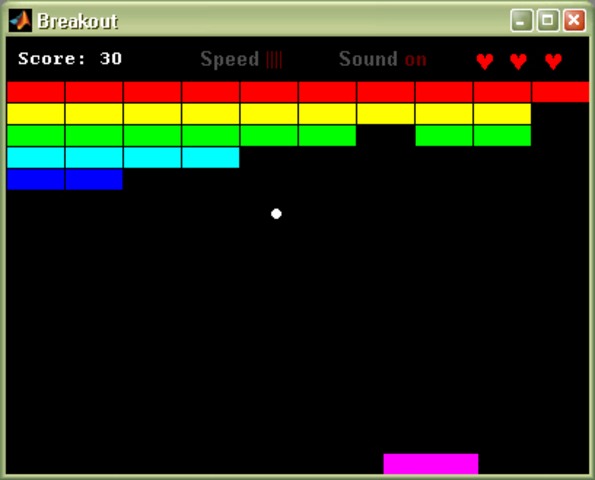Close the Breakout window
Image resolution: width=595 pixels, height=480 pixels.
574,20
